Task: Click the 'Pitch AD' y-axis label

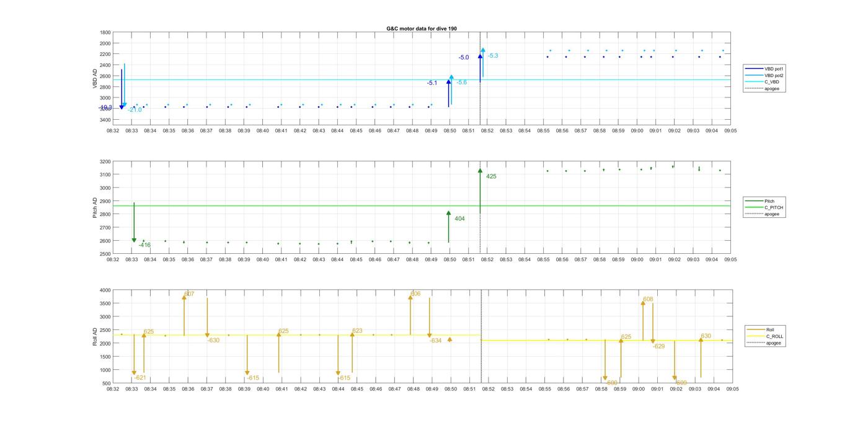Action: click(95, 207)
